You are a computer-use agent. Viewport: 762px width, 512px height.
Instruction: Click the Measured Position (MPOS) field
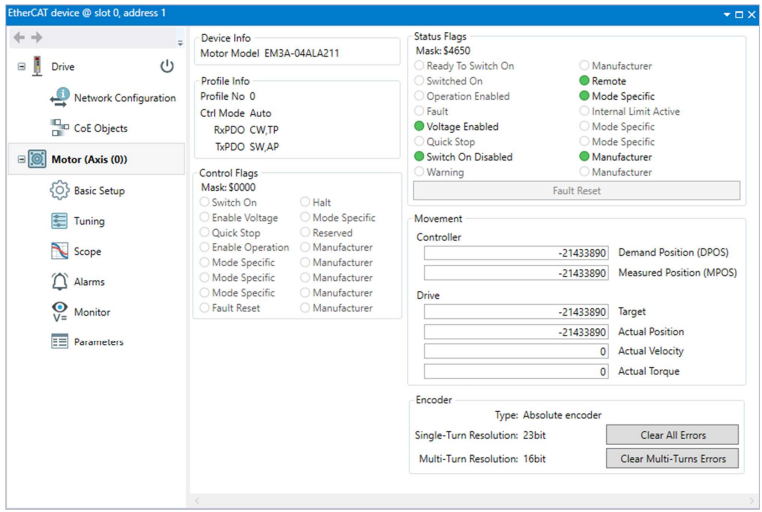516,273
